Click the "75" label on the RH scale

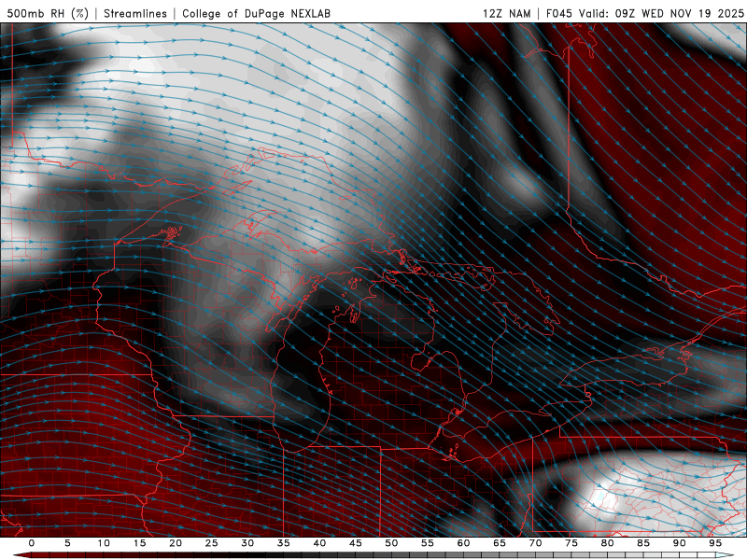click(x=571, y=543)
